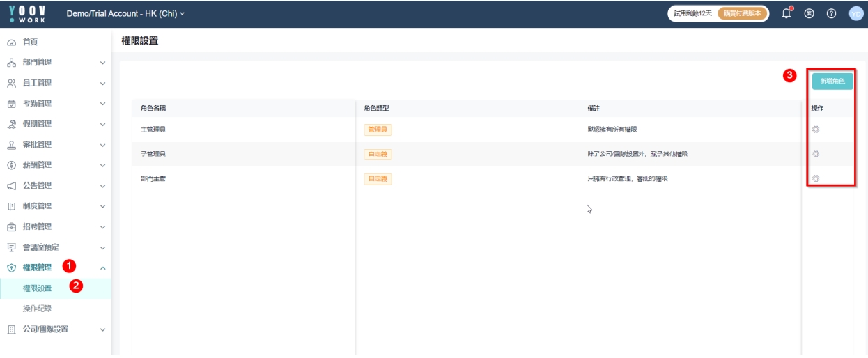The height and width of the screenshot is (358, 868).
Task: Click the user avatar in top bar
Action: tap(855, 14)
